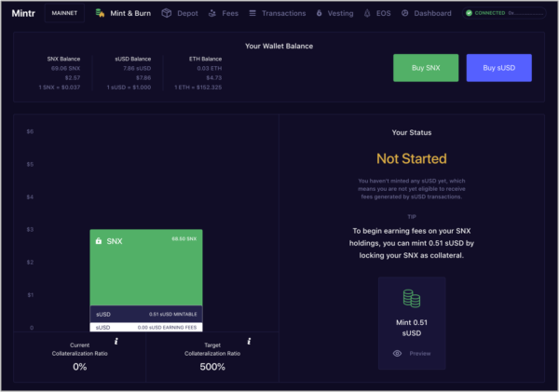The height and width of the screenshot is (392, 559).
Task: Click the Not Started status text
Action: coord(412,158)
